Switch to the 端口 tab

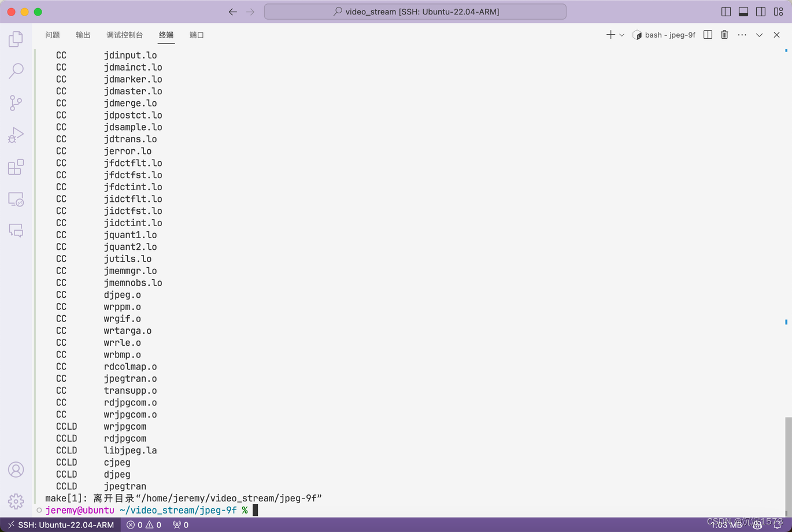197,35
